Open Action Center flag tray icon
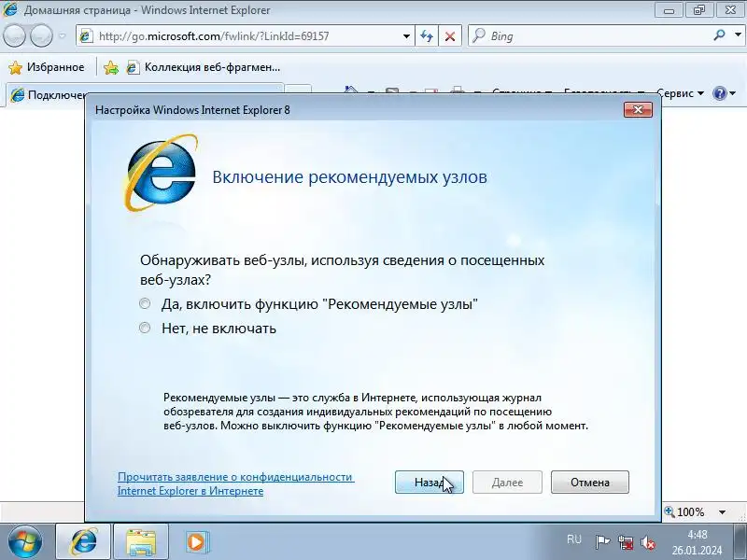The image size is (747, 560). 602,542
